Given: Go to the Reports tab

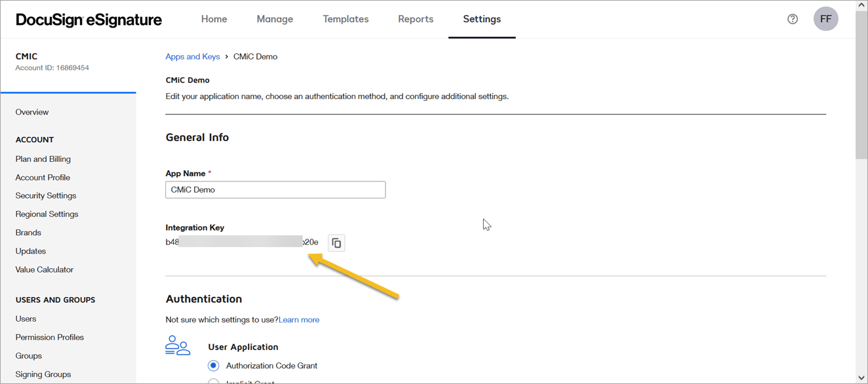Looking at the screenshot, I should click(x=416, y=19).
